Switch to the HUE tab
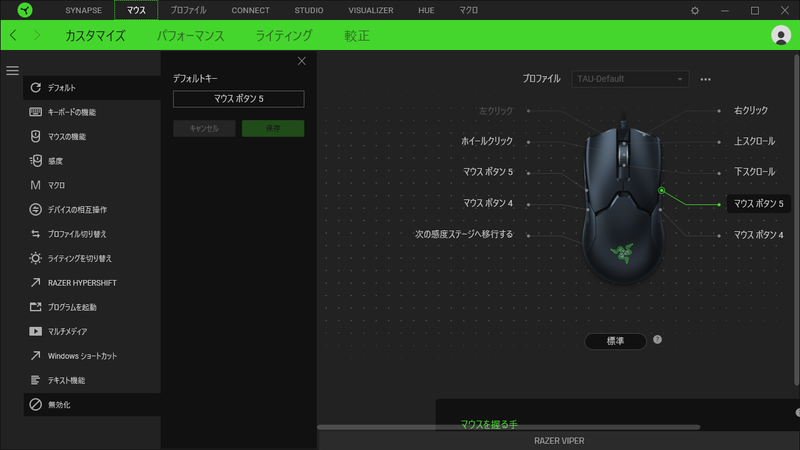This screenshot has width=800, height=450. pos(426,10)
